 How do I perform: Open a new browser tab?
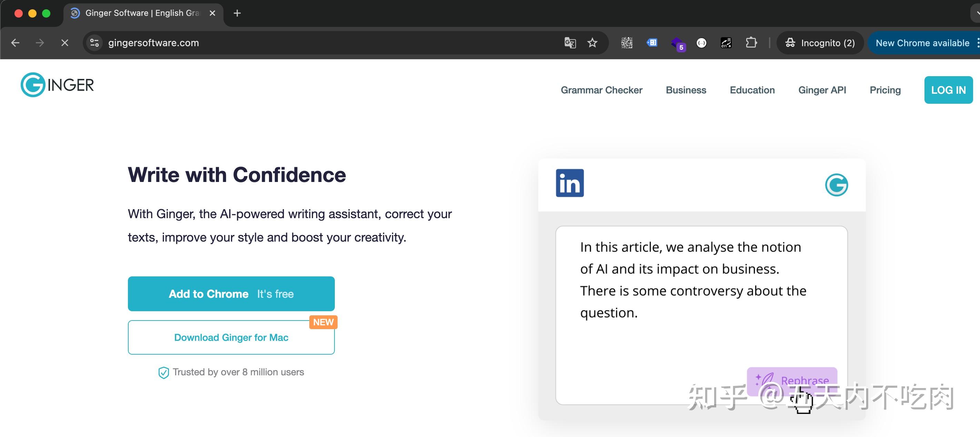237,13
